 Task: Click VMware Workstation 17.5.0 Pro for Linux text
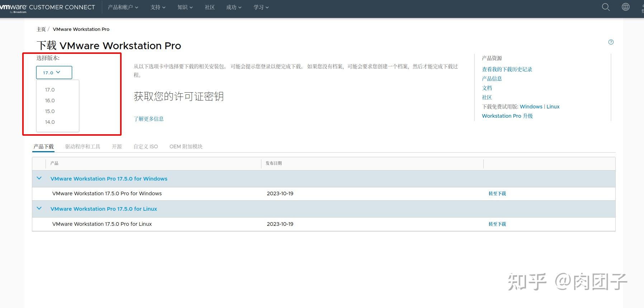tap(102, 224)
